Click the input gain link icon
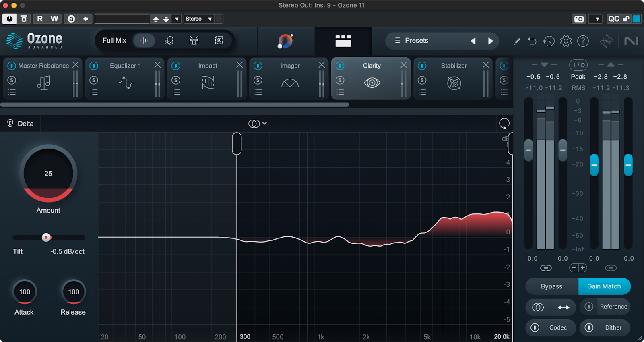Image resolution: width=644 pixels, height=342 pixels. [546, 268]
